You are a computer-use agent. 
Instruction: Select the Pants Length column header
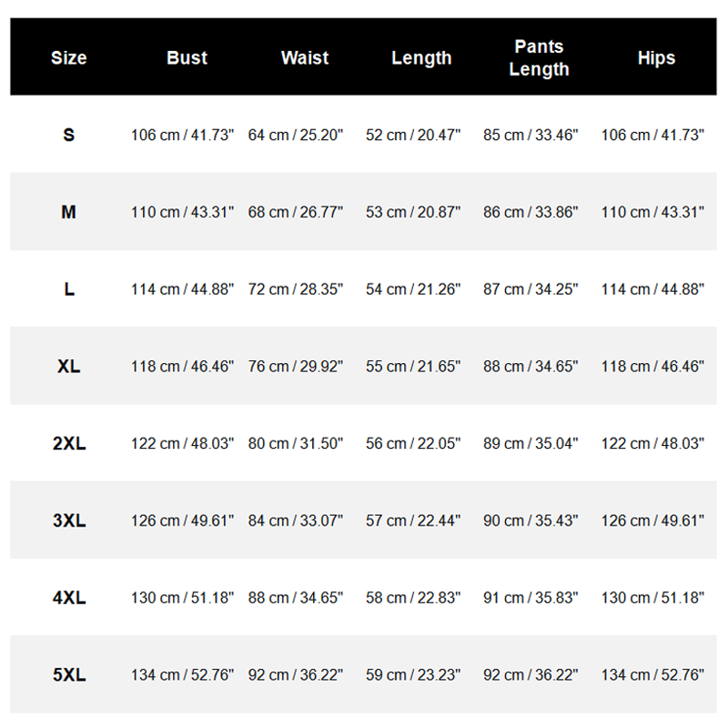point(539,58)
